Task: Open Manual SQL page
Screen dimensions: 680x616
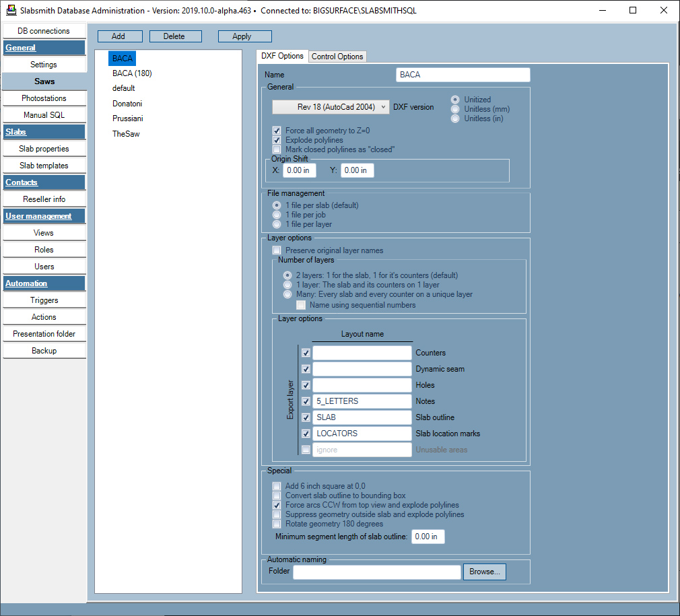Action: point(44,115)
